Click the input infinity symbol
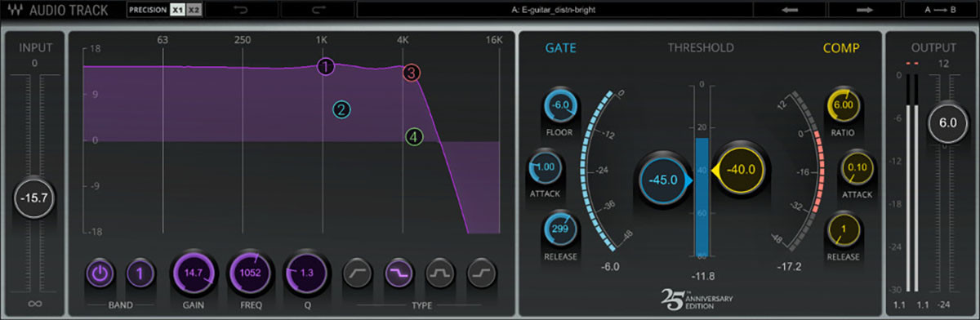Image resolution: width=980 pixels, height=320 pixels. coord(35,304)
